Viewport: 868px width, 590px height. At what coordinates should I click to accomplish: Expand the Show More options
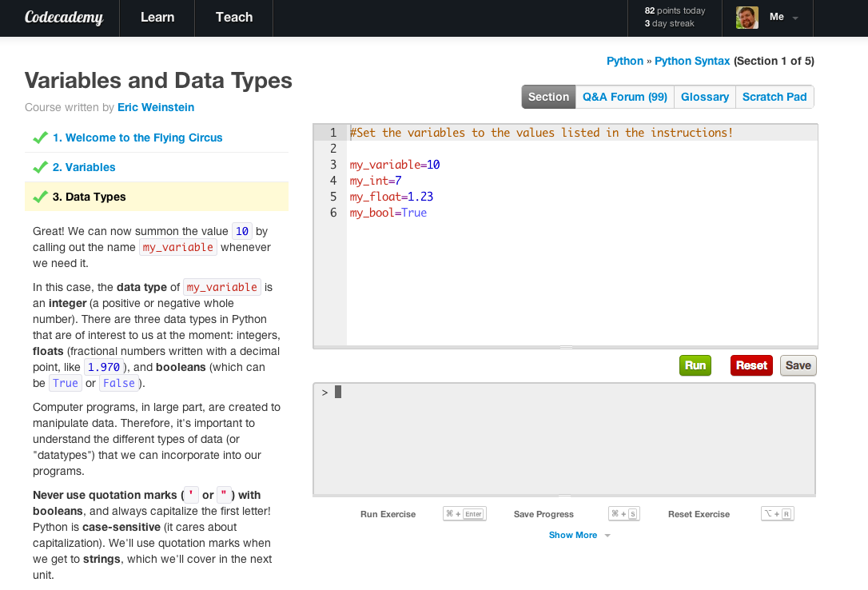point(579,535)
